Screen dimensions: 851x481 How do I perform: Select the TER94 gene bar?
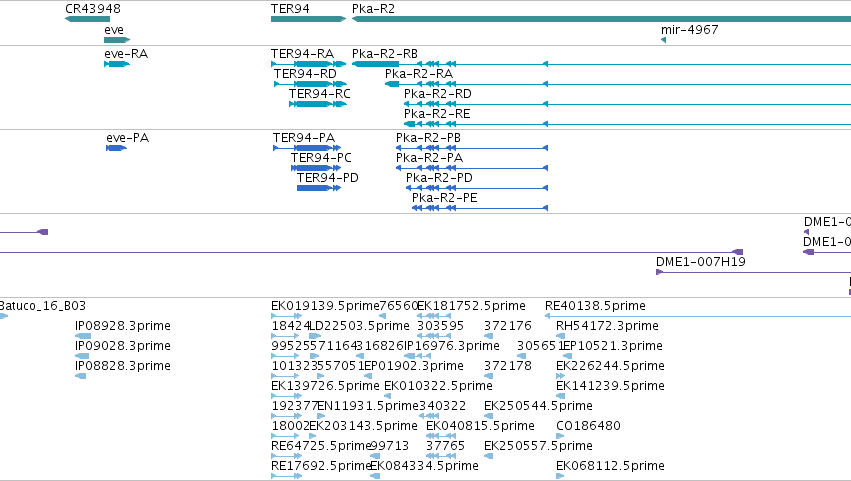click(x=308, y=19)
